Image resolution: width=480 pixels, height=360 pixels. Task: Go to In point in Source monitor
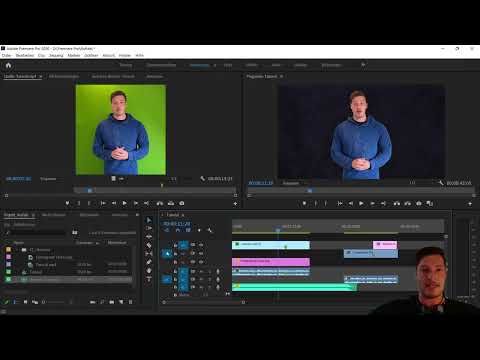[103, 203]
